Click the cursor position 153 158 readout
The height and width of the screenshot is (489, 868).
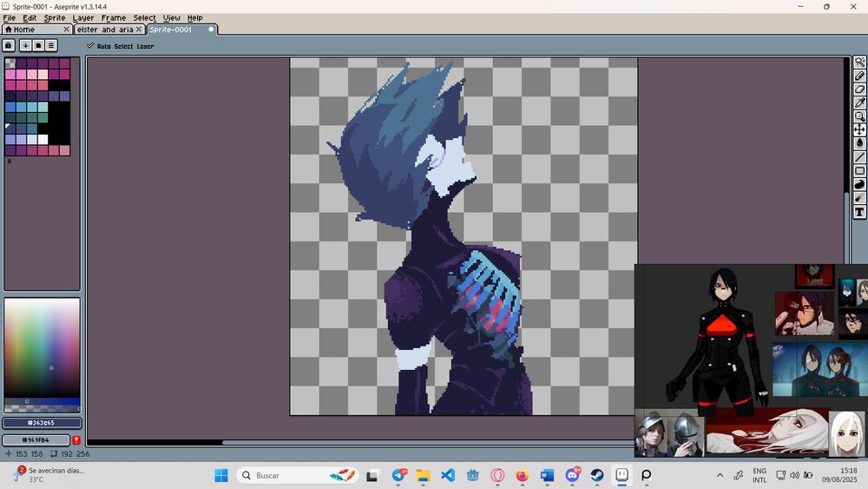click(23, 453)
